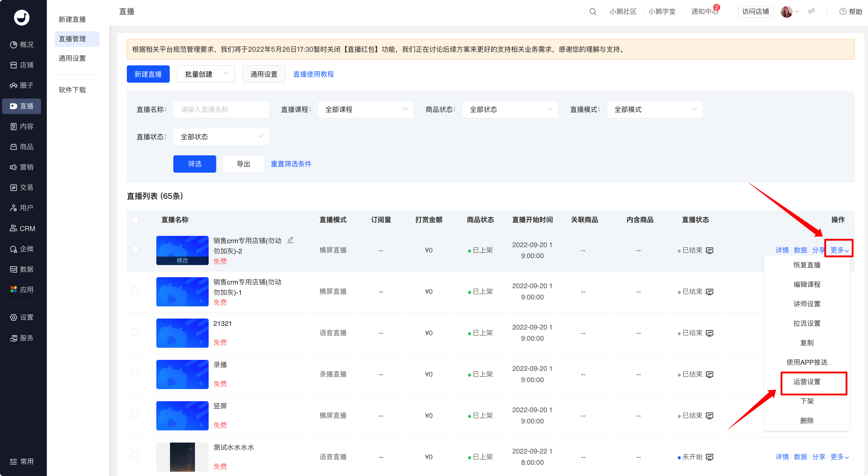Click the blue 新建直播 button
Image resolution: width=868 pixels, height=476 pixels.
coord(148,74)
